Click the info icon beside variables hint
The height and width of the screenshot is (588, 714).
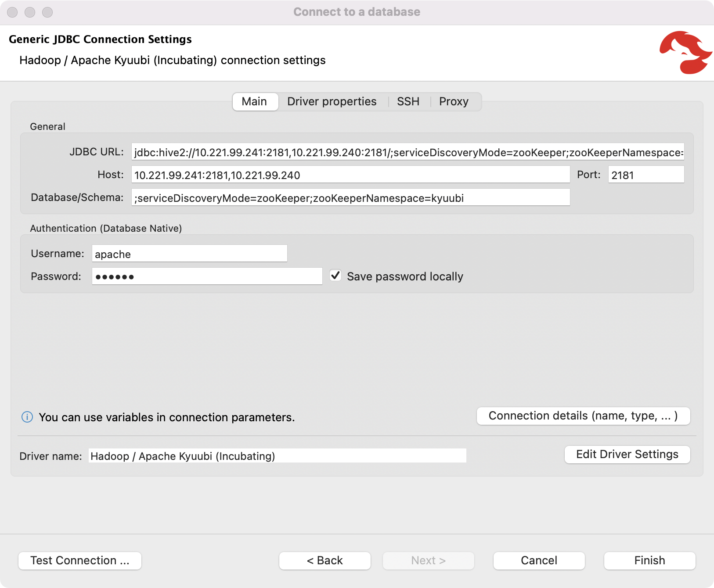[x=27, y=417]
